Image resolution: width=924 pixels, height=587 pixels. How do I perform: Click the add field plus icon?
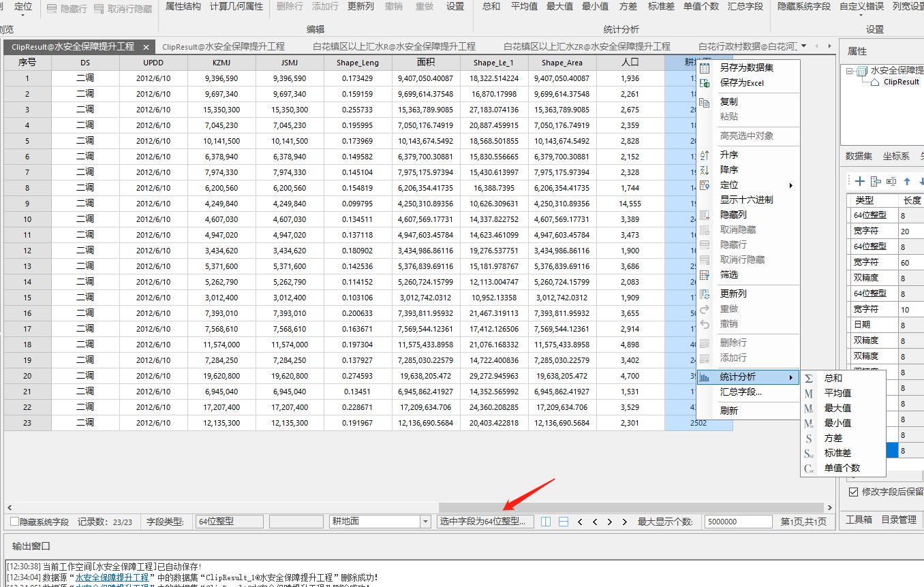point(860,181)
